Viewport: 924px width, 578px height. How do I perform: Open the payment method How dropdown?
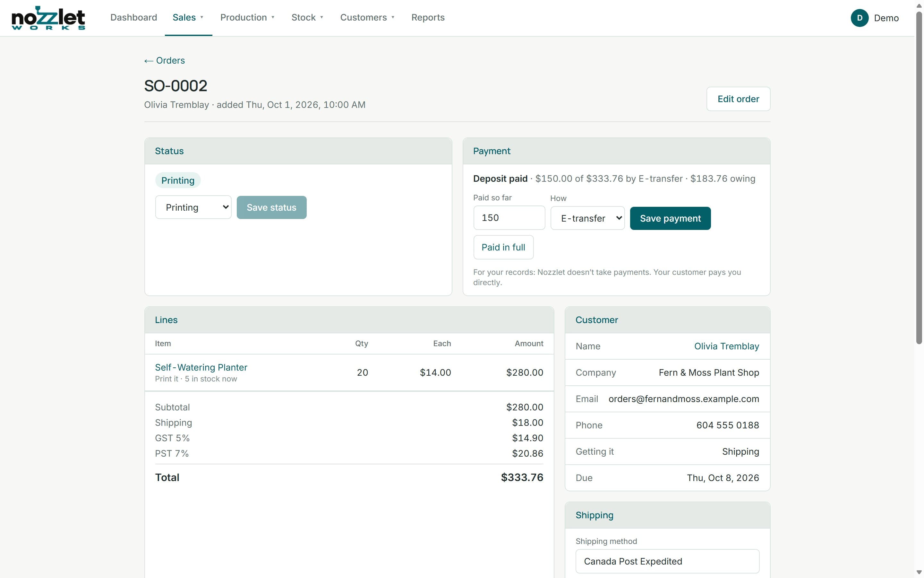tap(587, 218)
